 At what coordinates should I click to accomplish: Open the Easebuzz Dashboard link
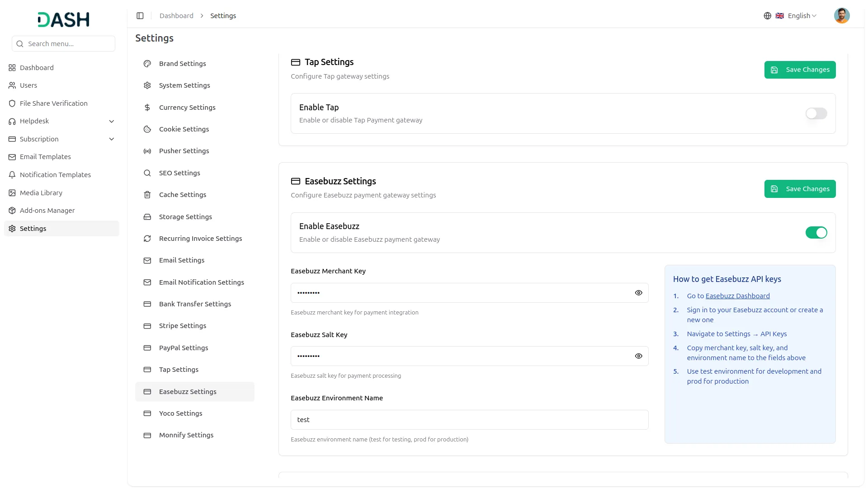[x=737, y=296]
